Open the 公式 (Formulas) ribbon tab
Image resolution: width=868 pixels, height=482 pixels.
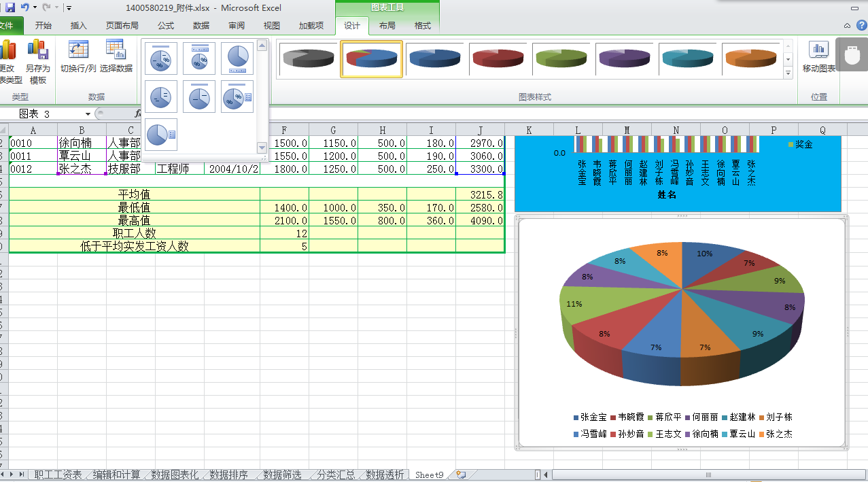coord(166,26)
